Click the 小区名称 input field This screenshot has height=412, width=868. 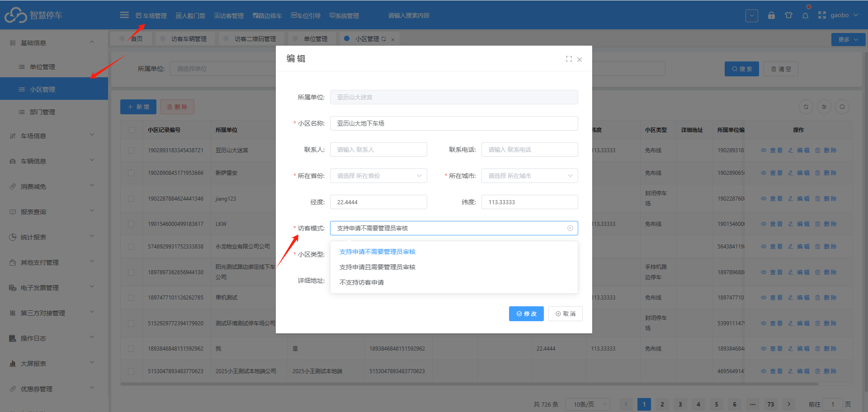454,123
